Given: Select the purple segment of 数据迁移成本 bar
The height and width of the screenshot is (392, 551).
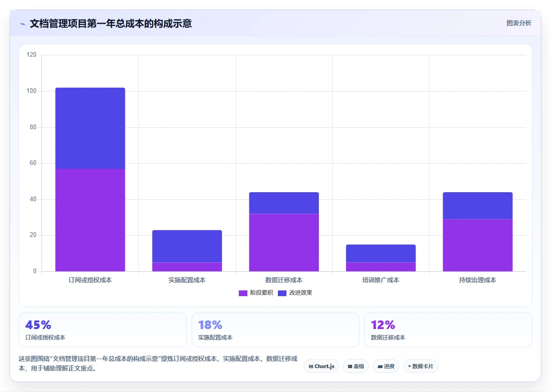Looking at the screenshot, I should point(284,243).
